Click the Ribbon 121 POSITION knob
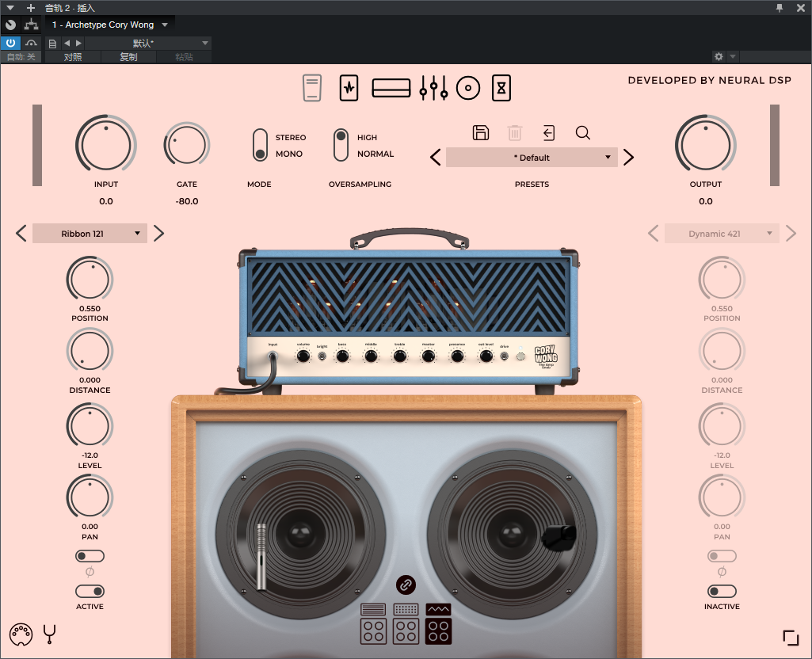 [x=90, y=280]
